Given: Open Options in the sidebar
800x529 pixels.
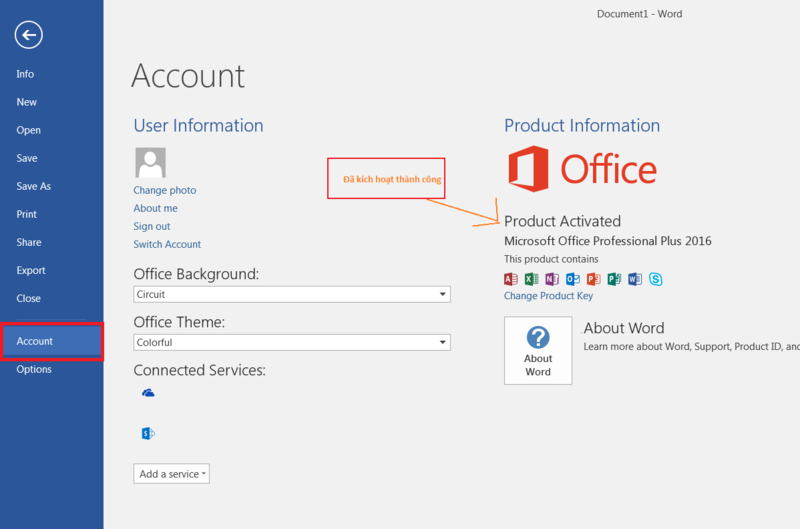Looking at the screenshot, I should 34,369.
